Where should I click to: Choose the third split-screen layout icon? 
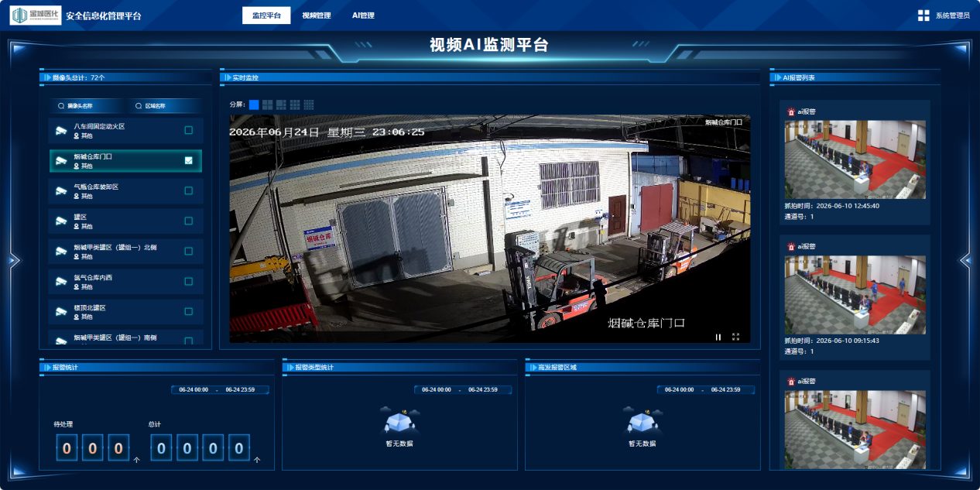[282, 105]
